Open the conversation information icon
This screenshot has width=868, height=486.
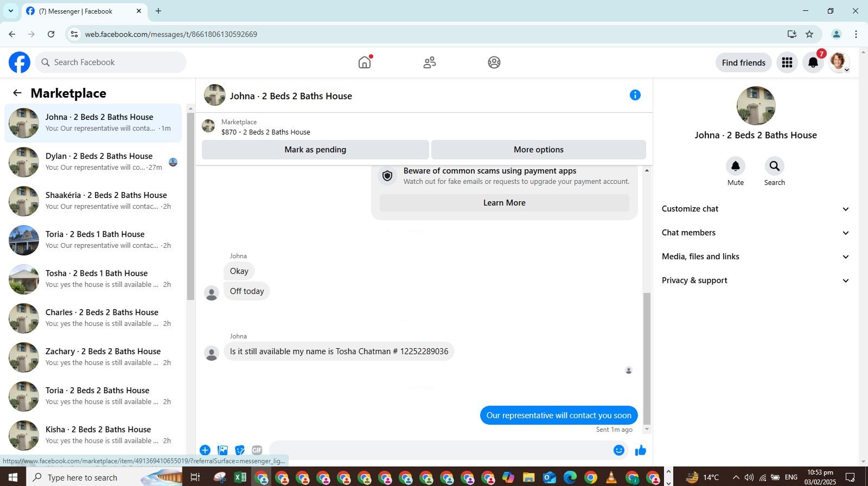635,95
